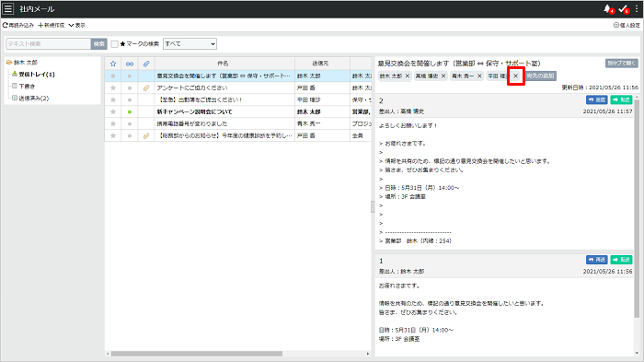Forward message 2 with green 転送 button

point(621,100)
